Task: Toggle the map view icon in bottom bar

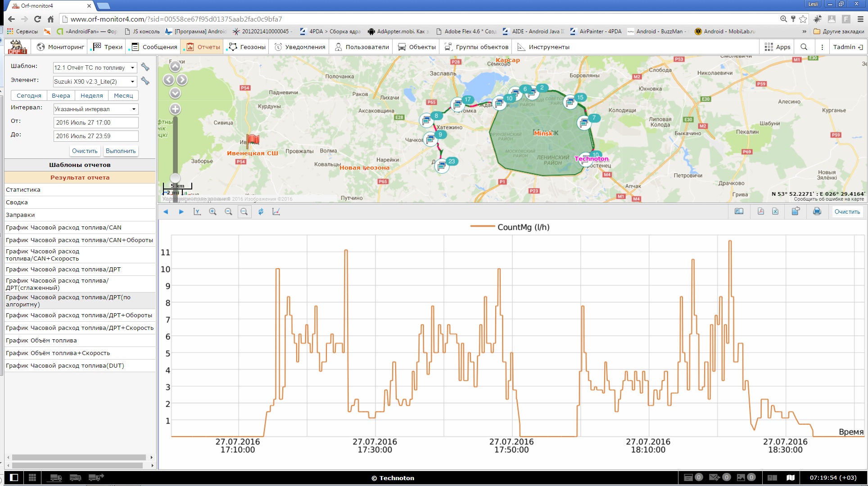Action: tap(791, 477)
